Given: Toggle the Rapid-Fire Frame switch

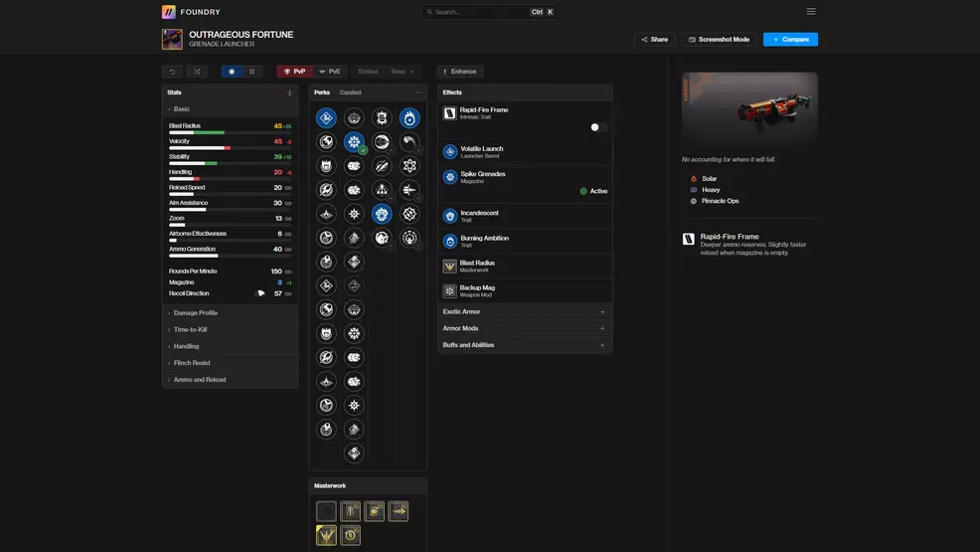Looking at the screenshot, I should [598, 127].
